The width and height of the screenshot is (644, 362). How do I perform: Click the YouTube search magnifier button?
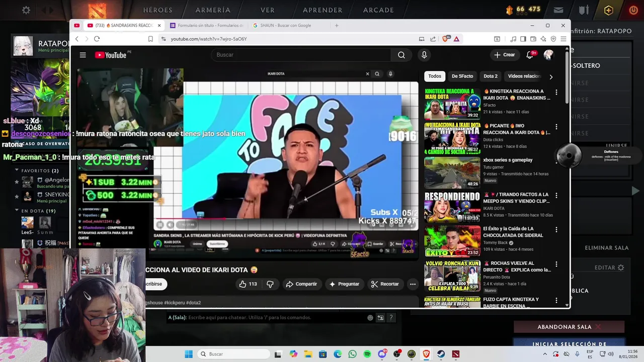point(401,55)
